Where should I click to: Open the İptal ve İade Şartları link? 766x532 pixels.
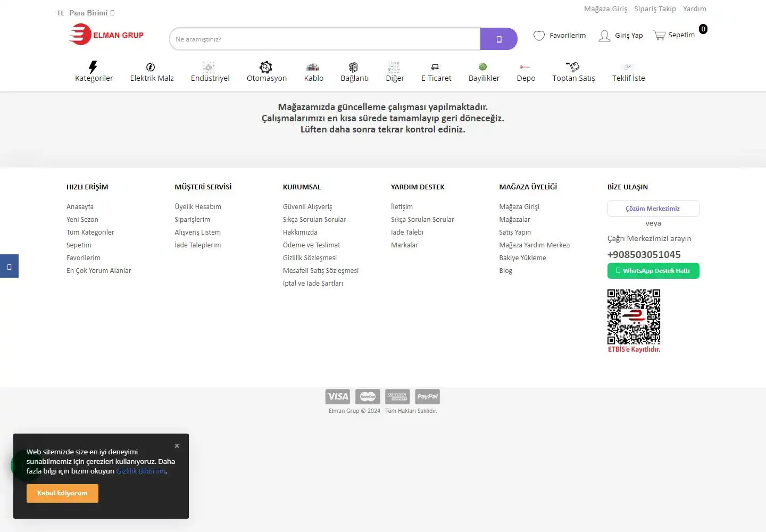point(313,283)
